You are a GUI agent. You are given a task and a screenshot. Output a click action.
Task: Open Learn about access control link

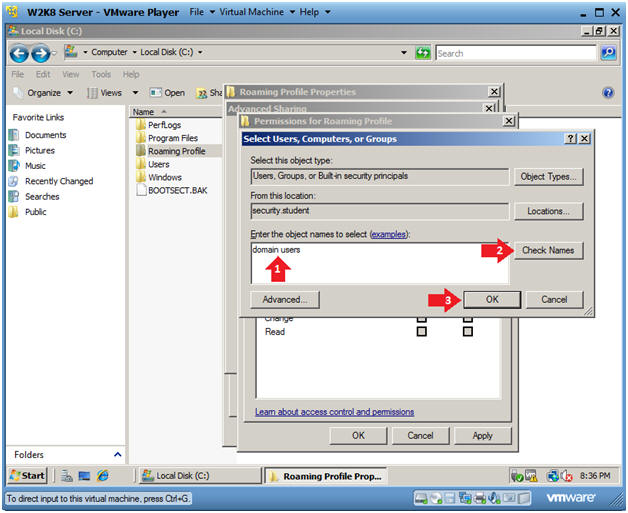[x=334, y=412]
